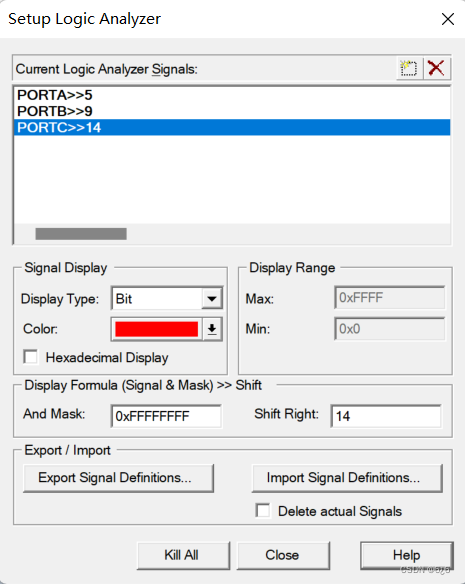Click the horizontal scrollbar thumb in signals list
Image resolution: width=465 pixels, height=584 pixels.
tap(81, 234)
